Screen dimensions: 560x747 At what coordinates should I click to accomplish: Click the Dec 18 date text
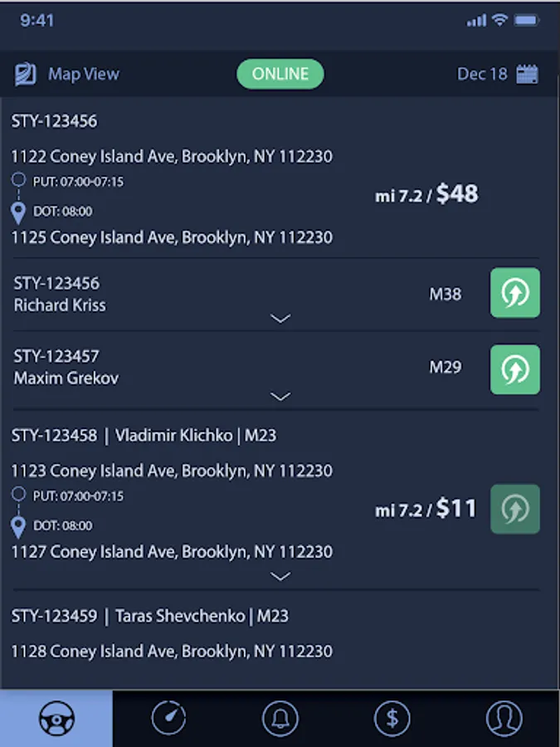point(482,74)
